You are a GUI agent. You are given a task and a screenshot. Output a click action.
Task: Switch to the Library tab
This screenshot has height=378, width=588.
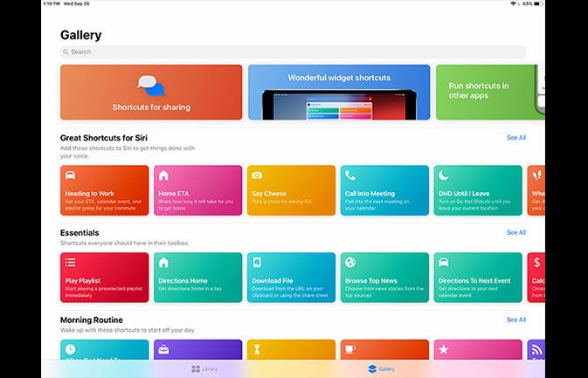tap(204, 369)
